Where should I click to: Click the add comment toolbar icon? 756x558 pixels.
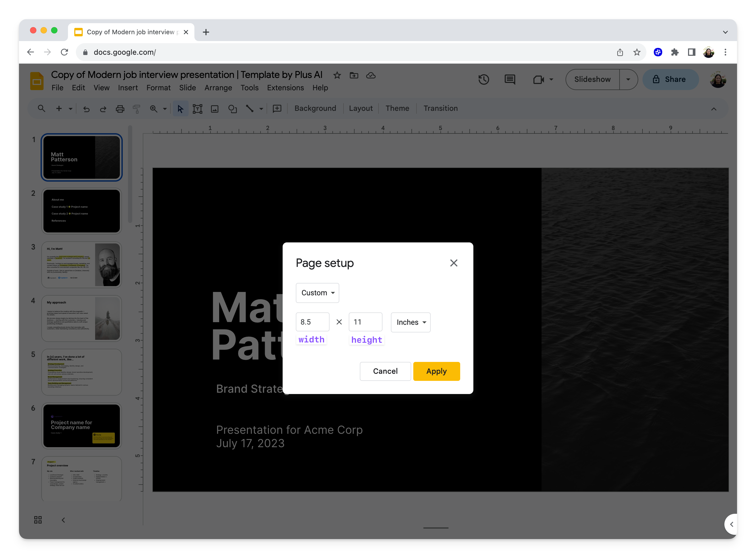pos(277,109)
